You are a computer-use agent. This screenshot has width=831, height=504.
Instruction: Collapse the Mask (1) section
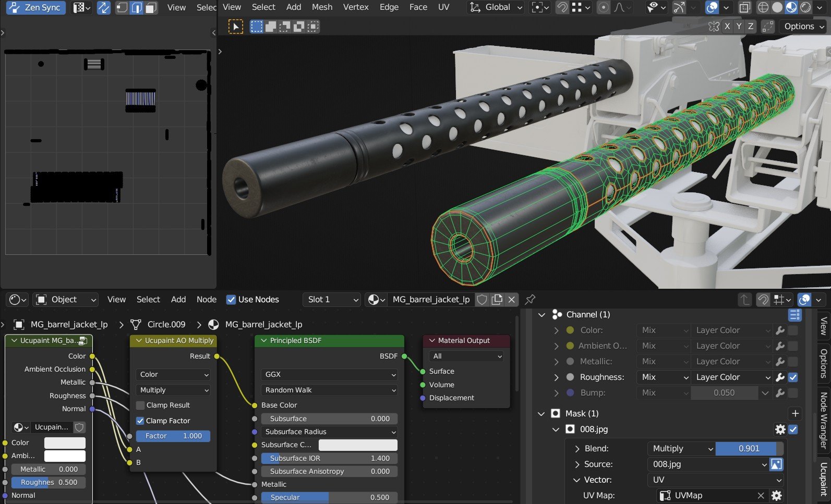541,414
